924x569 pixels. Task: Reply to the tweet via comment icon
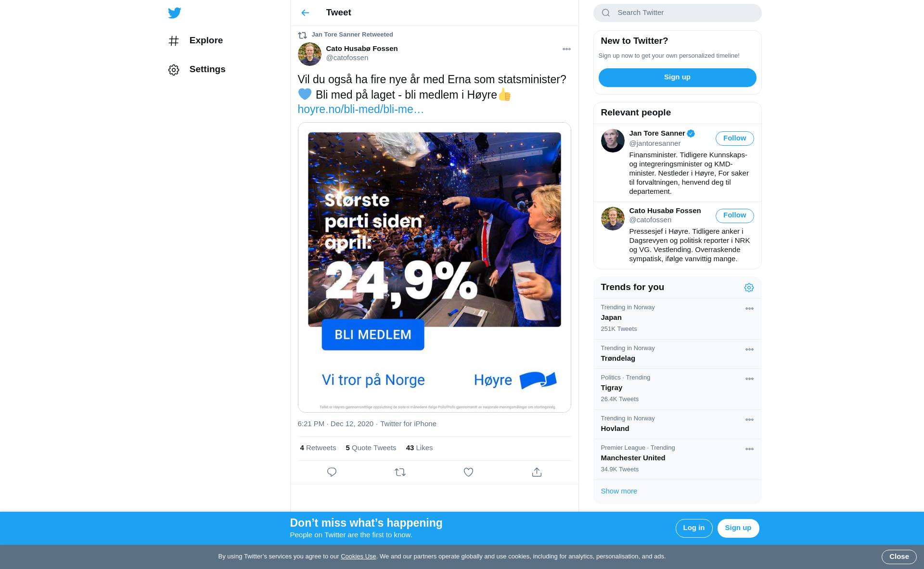[332, 472]
